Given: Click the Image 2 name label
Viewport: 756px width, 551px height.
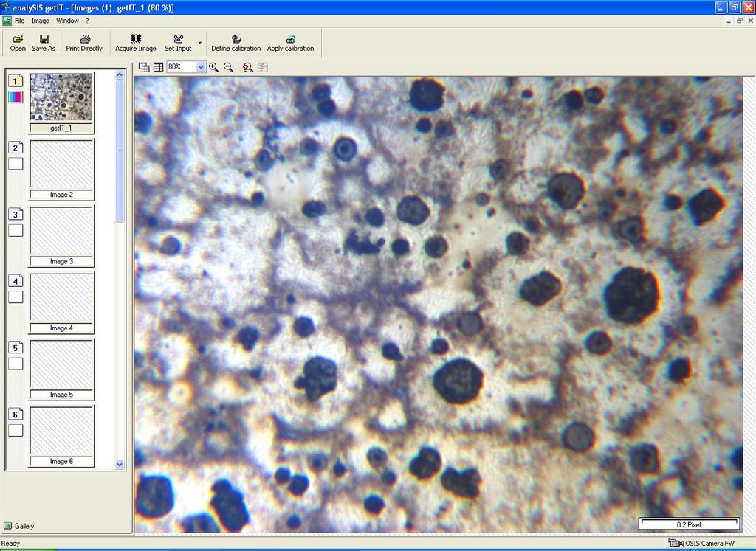Looking at the screenshot, I should point(61,195).
